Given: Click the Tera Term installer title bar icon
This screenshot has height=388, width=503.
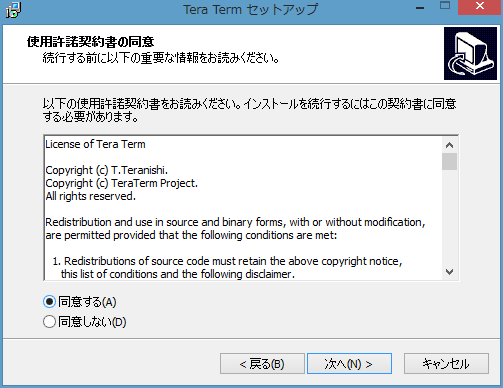Looking at the screenshot, I should coord(13,10).
